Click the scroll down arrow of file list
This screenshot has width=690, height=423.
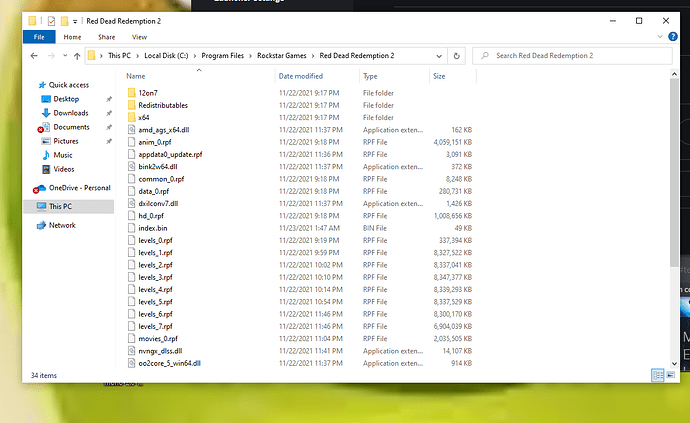(x=674, y=364)
